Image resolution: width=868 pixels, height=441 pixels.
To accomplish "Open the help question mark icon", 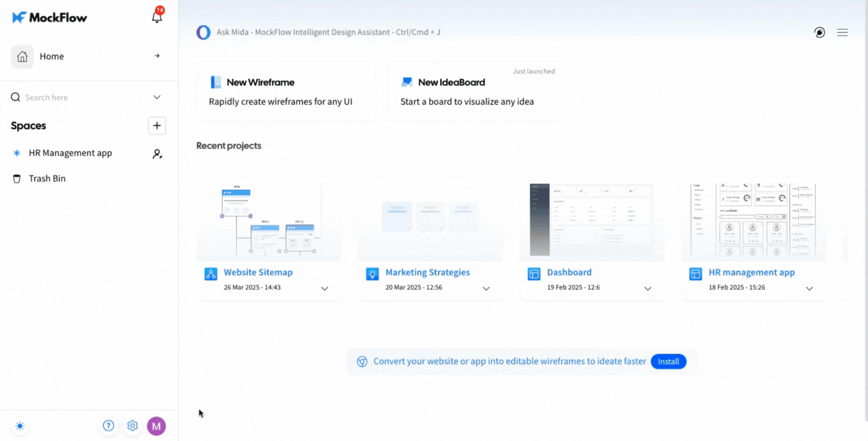I will click(x=108, y=426).
